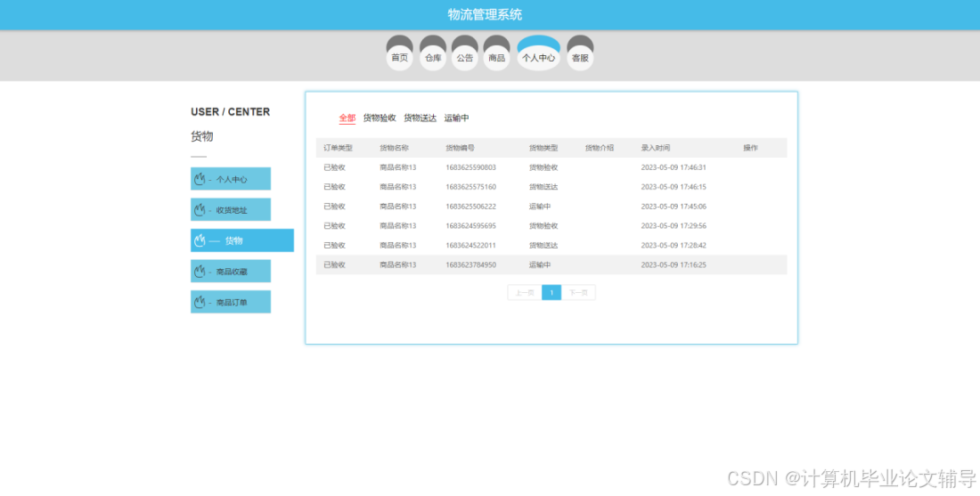Go to 商品收藏 in the sidebar
The height and width of the screenshot is (496, 980).
click(x=231, y=271)
